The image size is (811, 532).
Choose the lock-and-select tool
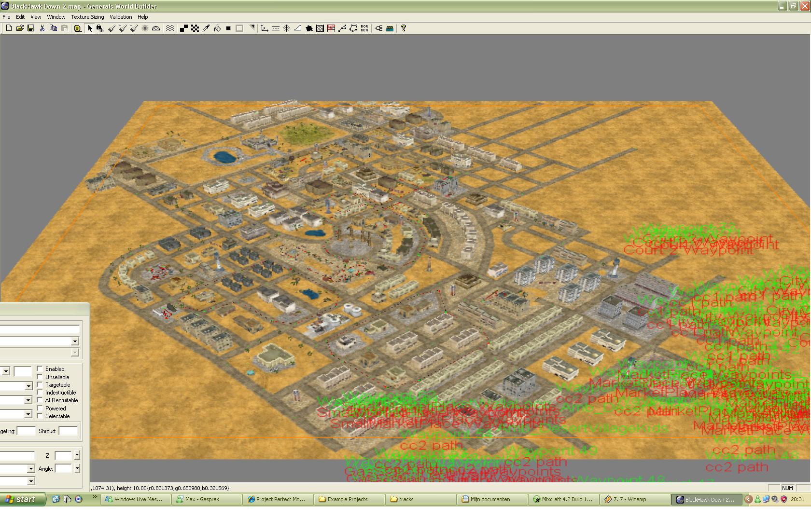click(100, 28)
